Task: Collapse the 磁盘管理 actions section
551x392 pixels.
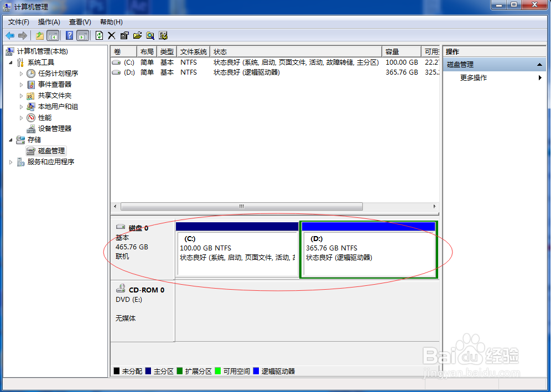Action: [x=539, y=65]
